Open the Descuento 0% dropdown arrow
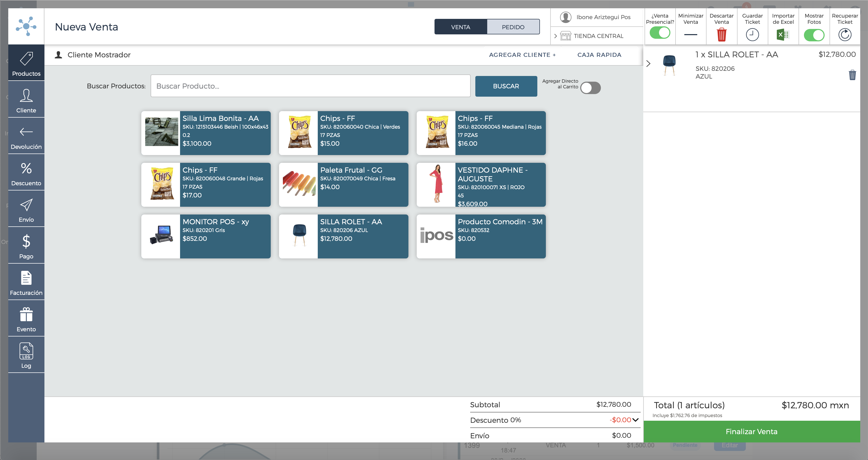This screenshot has width=868, height=460. [x=636, y=420]
